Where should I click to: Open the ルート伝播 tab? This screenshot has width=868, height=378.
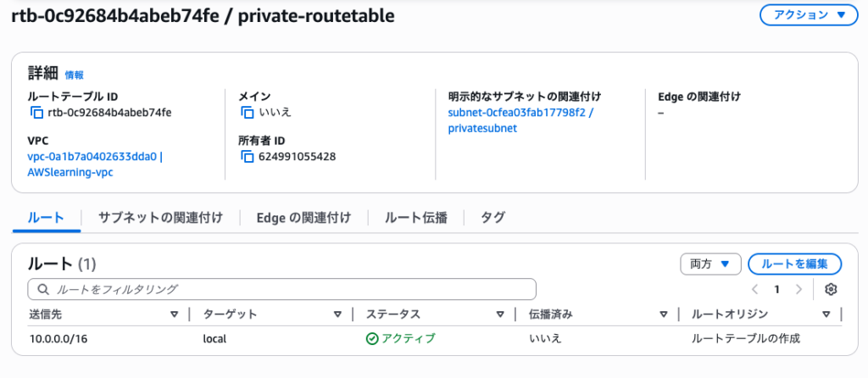tap(416, 218)
